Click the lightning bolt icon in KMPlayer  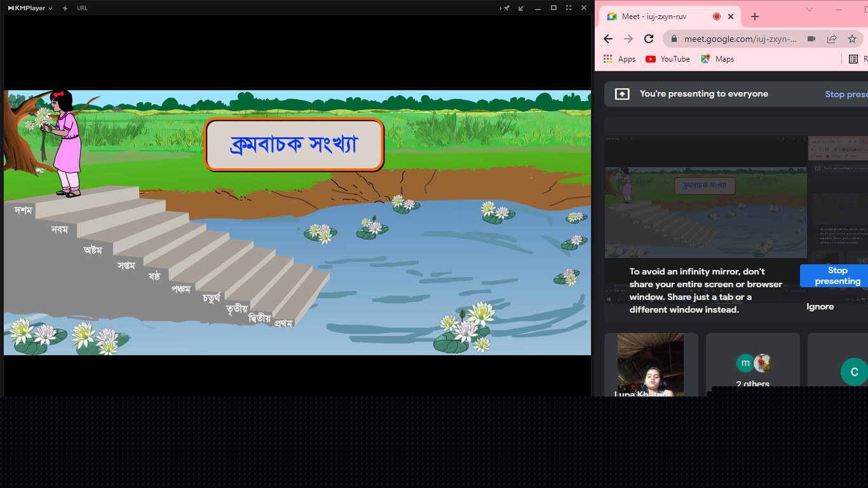[x=65, y=8]
